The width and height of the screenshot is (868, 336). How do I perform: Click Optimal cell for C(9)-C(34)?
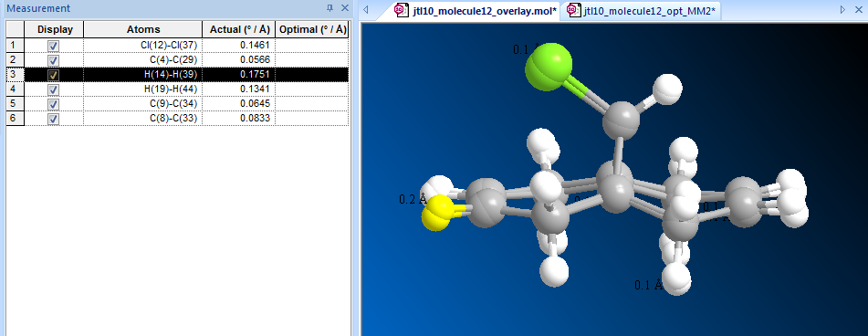[311, 103]
